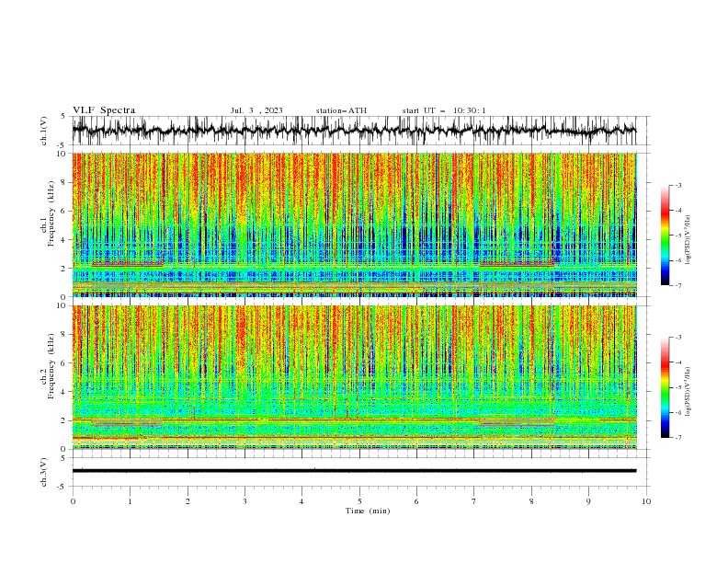The width and height of the screenshot is (728, 563).
Task: Click time axis tick label "2"
Action: tap(188, 501)
